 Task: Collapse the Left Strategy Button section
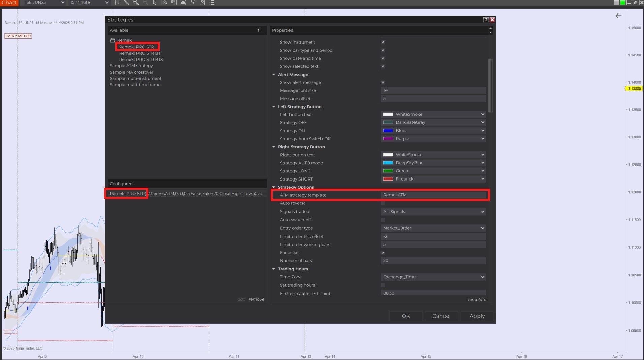(x=274, y=107)
